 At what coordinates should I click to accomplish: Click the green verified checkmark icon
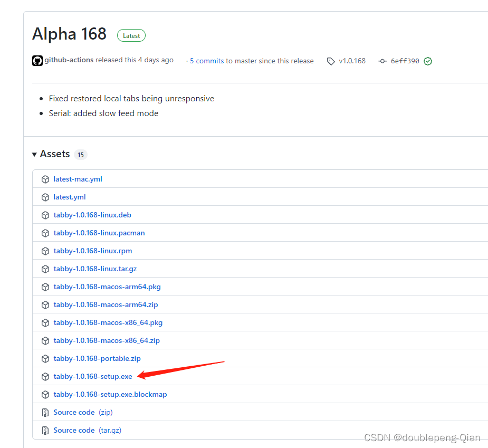pyautogui.click(x=428, y=61)
